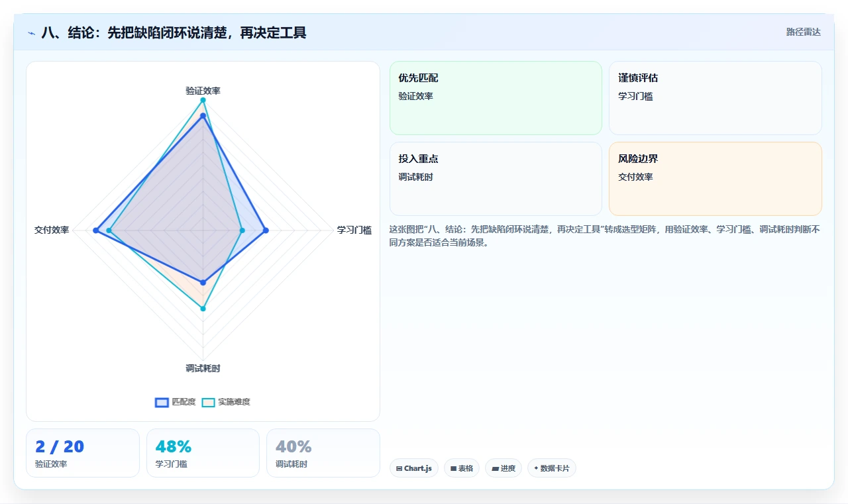Click the 学习门槛 axis label right of the radar chart

[354, 230]
